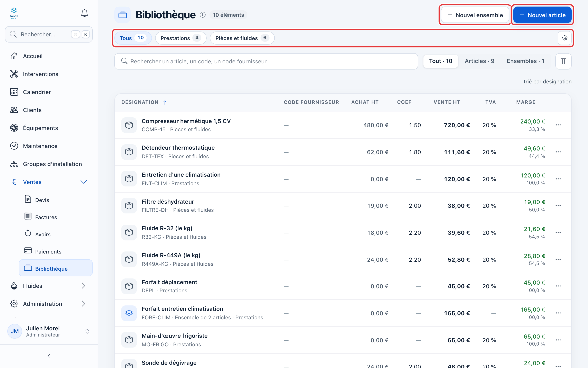Click Nouvel article button

[x=542, y=15]
